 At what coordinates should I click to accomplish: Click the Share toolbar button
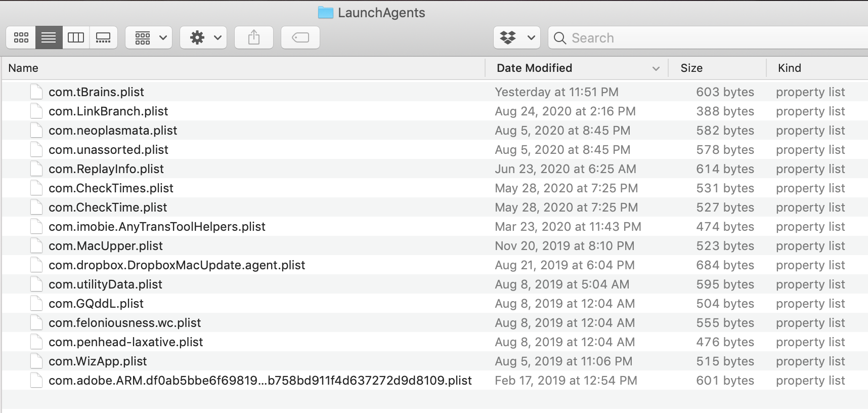(254, 37)
